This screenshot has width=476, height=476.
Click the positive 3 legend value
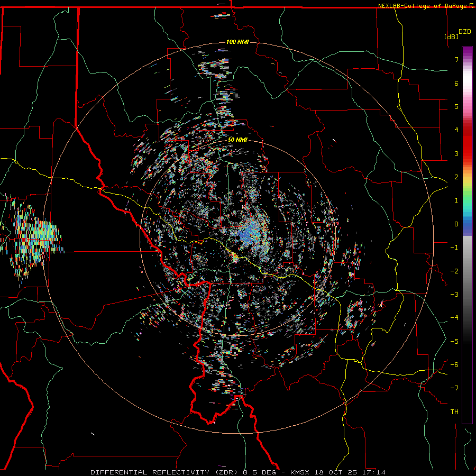point(456,153)
